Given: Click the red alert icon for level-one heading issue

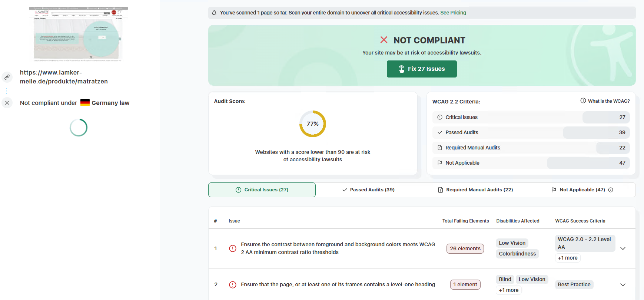Looking at the screenshot, I should [233, 285].
